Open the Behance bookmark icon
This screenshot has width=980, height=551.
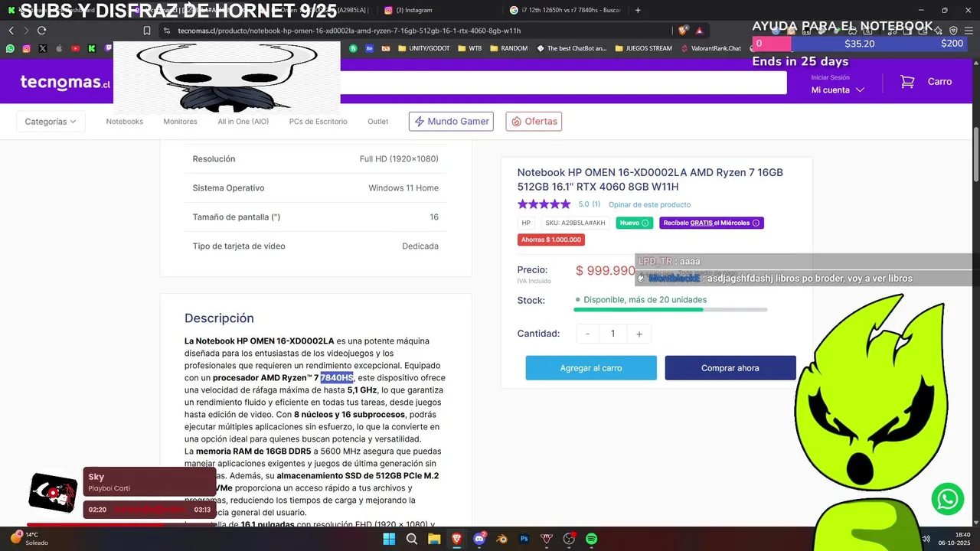coord(370,48)
